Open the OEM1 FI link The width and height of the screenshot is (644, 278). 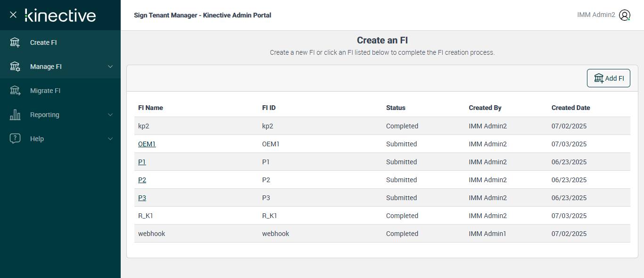pos(147,144)
